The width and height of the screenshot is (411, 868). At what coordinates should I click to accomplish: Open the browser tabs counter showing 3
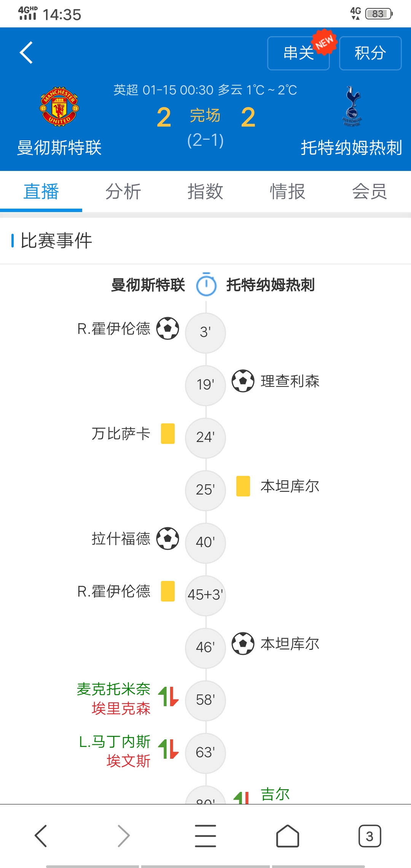(x=370, y=836)
